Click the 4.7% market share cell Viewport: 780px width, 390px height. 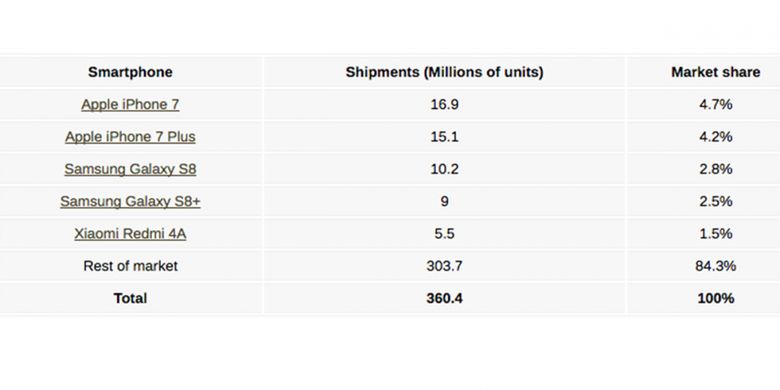tap(715, 104)
